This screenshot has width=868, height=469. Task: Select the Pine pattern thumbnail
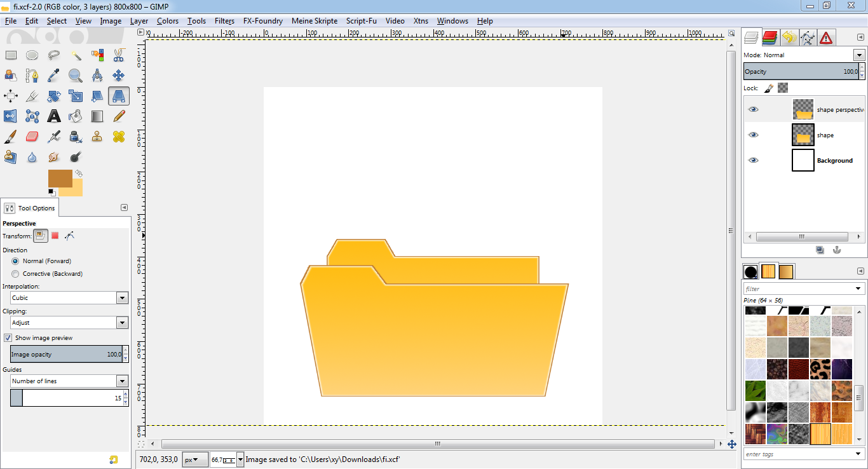820,433
